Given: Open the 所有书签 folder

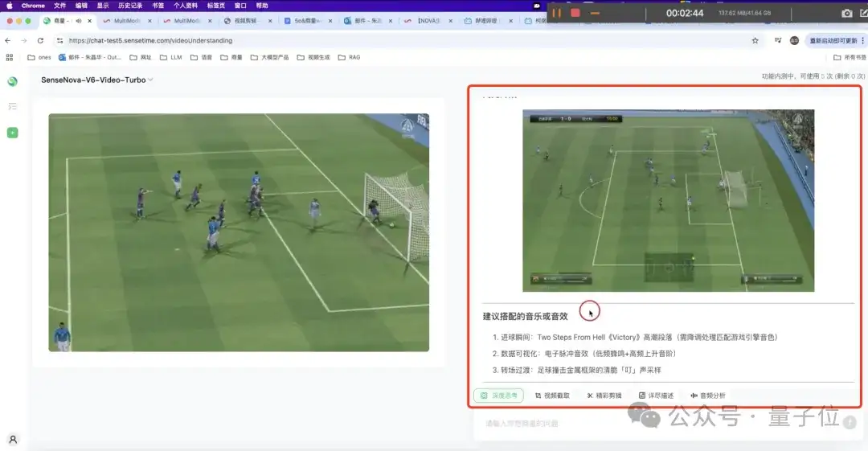Looking at the screenshot, I should pos(850,57).
